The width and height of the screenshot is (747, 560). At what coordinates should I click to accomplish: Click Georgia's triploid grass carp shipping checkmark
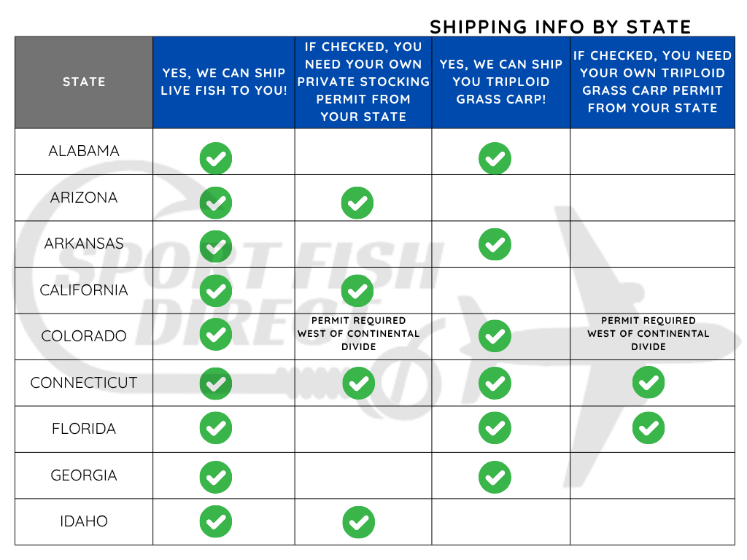495,478
